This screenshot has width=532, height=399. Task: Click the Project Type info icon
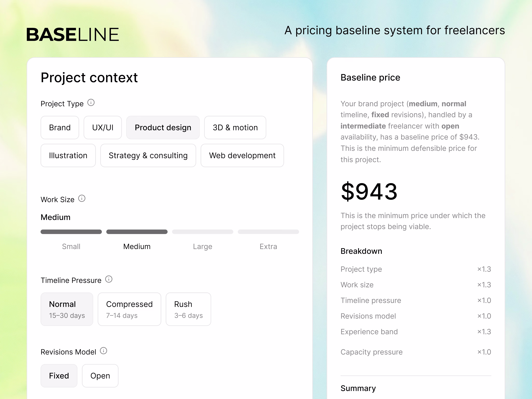91,103
